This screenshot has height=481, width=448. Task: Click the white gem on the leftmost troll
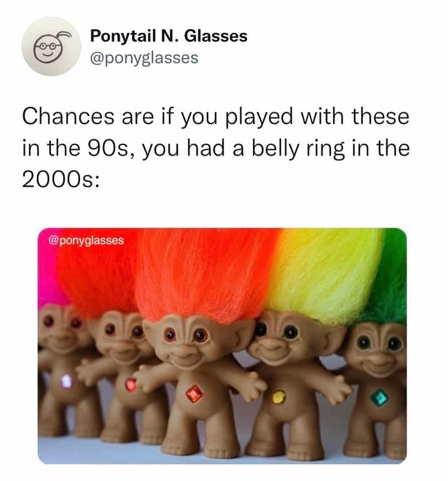(66, 381)
